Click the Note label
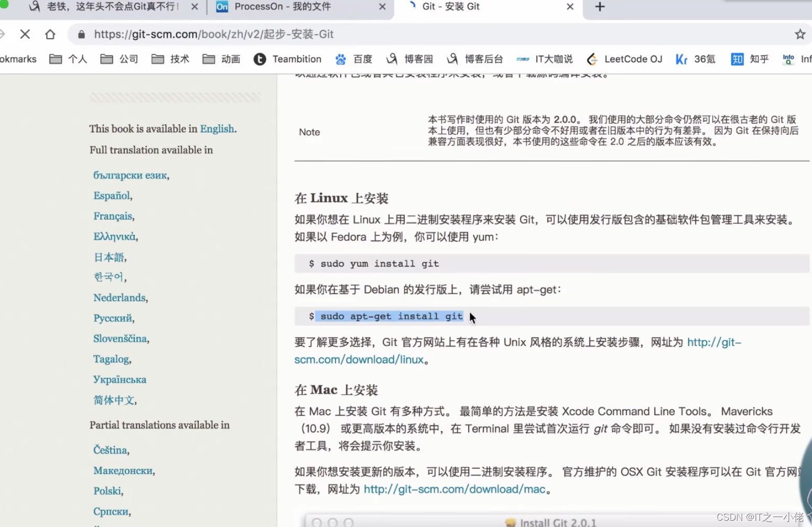The width and height of the screenshot is (812, 527). click(x=309, y=132)
